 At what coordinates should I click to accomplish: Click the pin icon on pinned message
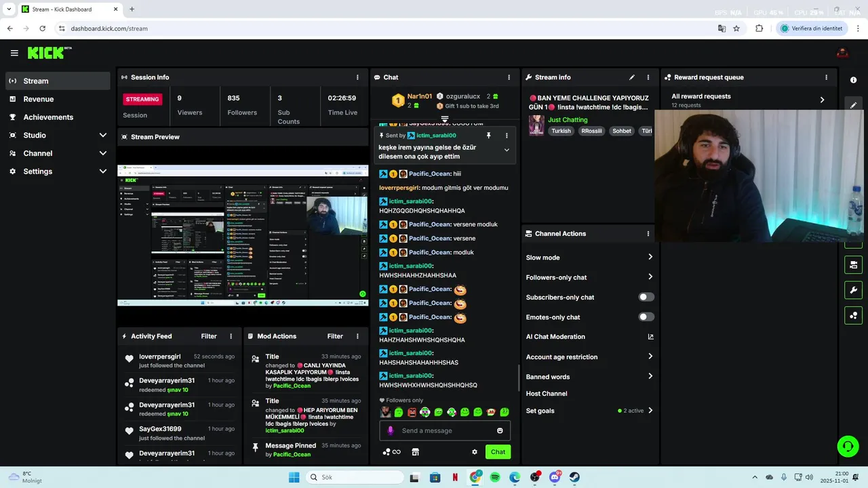click(x=488, y=136)
